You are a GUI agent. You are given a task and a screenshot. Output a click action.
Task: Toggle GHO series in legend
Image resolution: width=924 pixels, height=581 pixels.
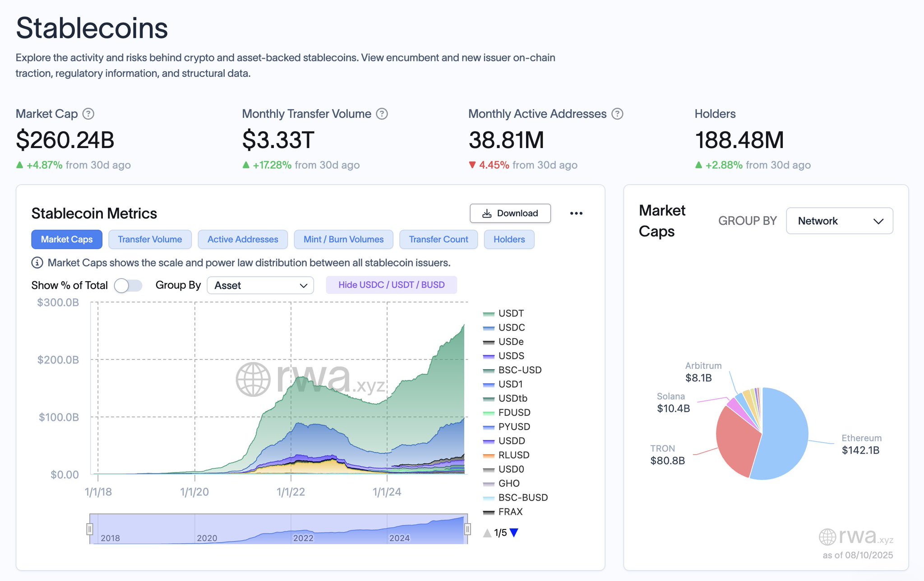[x=501, y=483]
